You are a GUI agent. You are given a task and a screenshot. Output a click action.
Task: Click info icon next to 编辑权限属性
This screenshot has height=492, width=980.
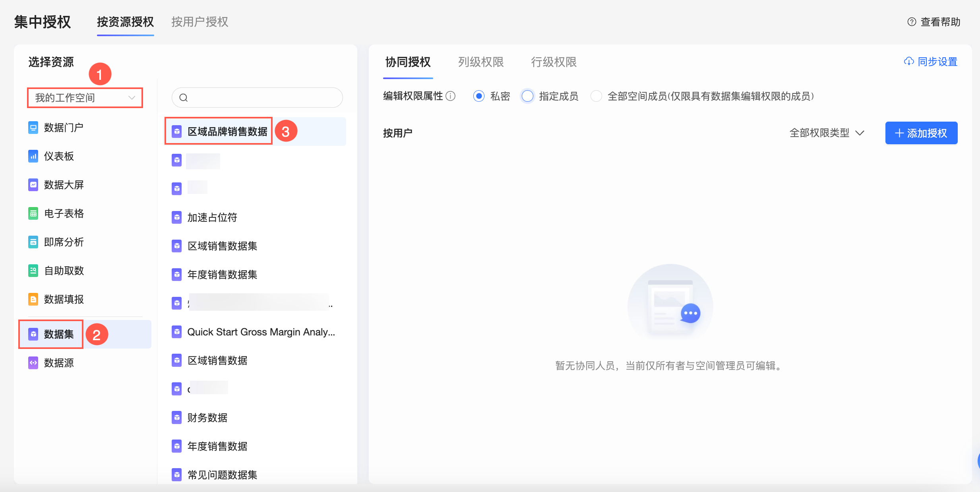pyautogui.click(x=451, y=96)
